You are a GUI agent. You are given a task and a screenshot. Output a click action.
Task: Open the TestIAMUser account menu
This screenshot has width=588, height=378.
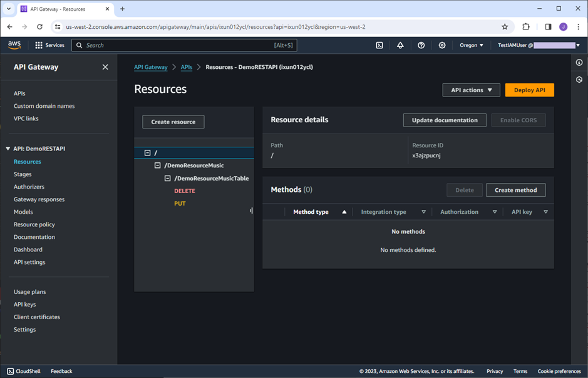539,45
